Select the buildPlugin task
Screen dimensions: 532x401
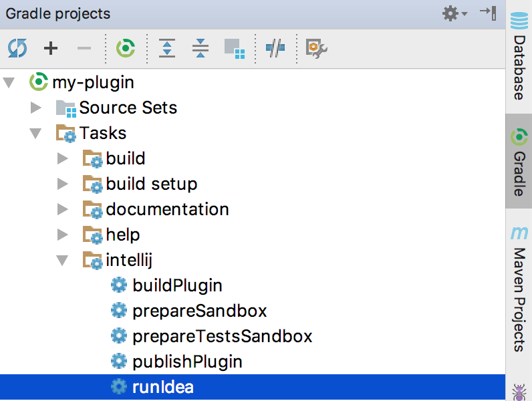tap(177, 285)
